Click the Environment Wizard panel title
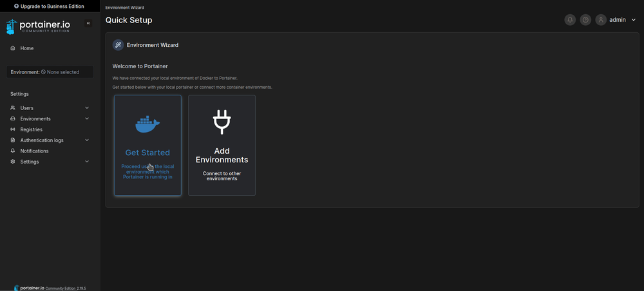 [x=153, y=45]
